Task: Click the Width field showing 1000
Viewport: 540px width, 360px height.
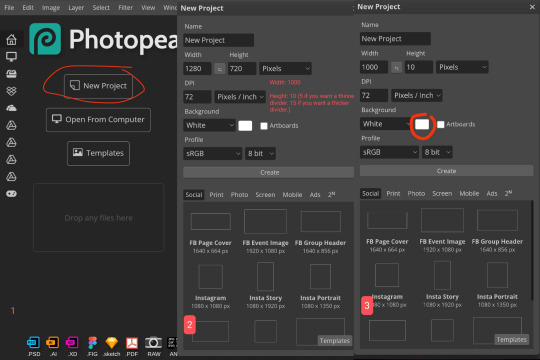Action: pos(374,67)
